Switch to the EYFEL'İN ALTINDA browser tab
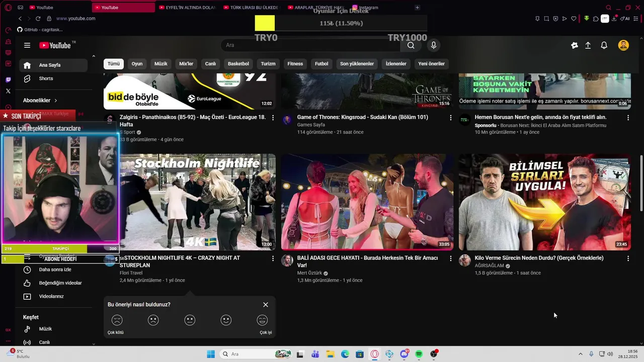Viewport: 644px width, 362px height. coord(187,8)
